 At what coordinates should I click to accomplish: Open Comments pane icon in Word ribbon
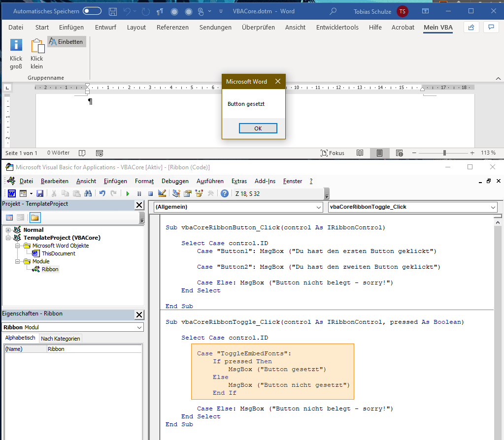coord(491,27)
